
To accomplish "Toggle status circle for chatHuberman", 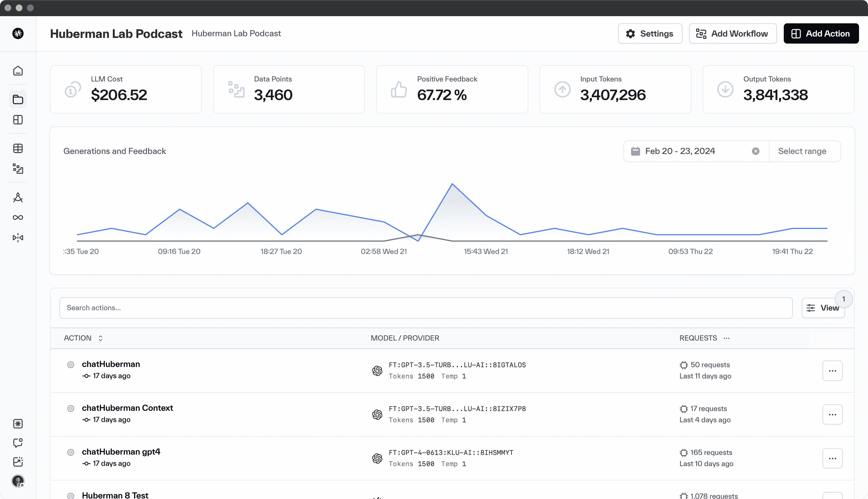I will point(70,365).
